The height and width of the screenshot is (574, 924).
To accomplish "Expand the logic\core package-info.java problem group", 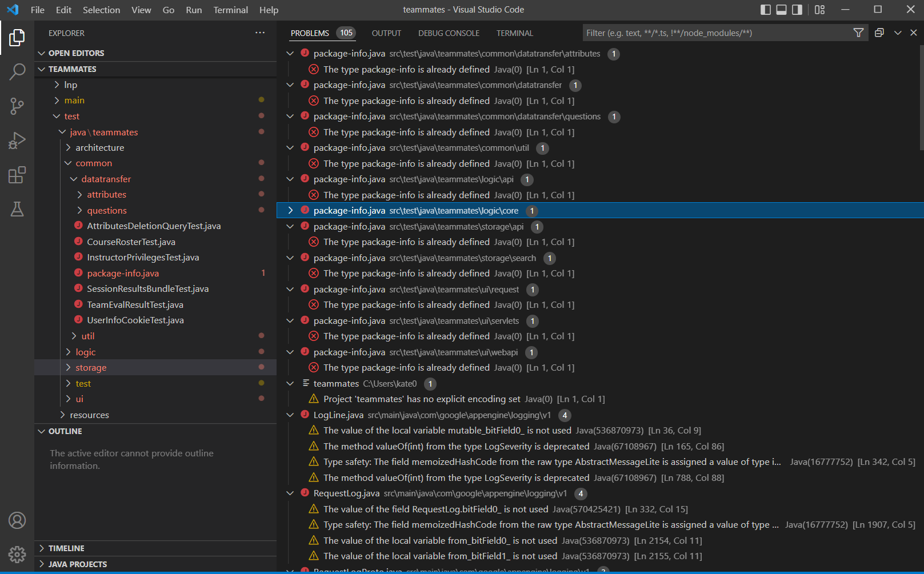I will pyautogui.click(x=290, y=210).
